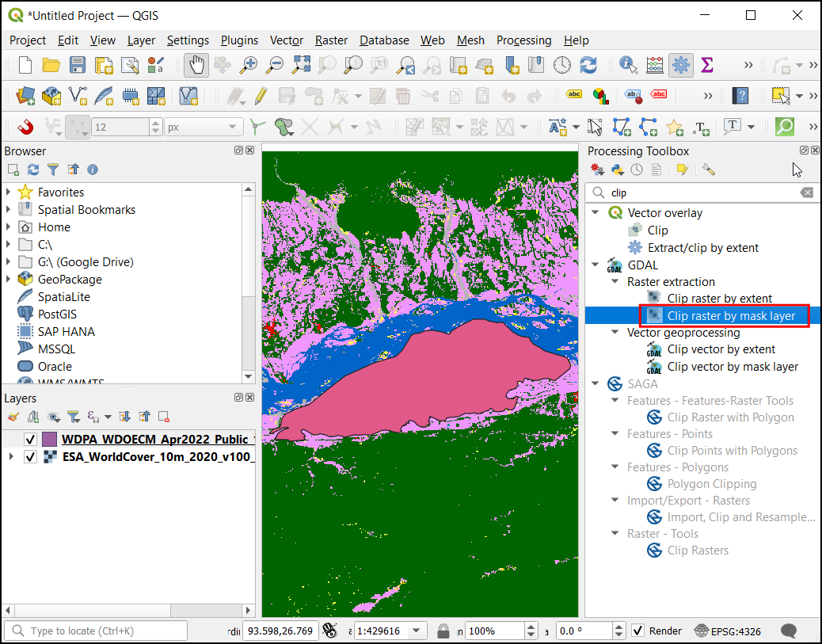Click the EPSG:4326 CRS button

729,631
